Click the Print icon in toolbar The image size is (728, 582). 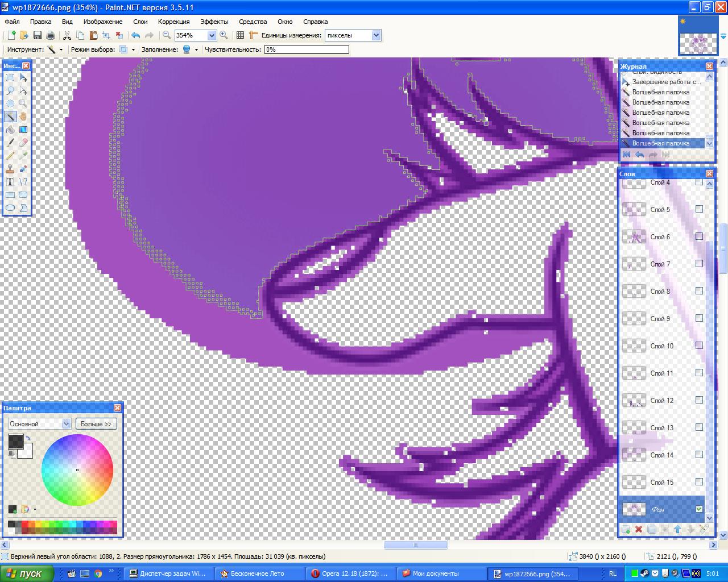click(x=51, y=35)
